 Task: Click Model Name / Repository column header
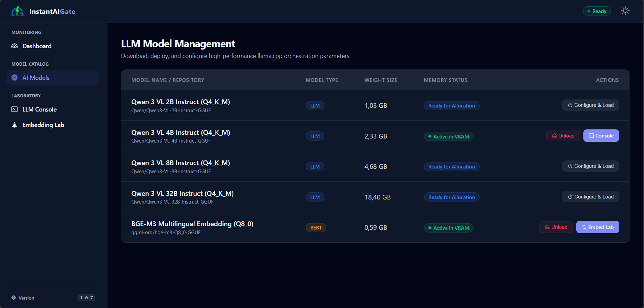[168, 80]
